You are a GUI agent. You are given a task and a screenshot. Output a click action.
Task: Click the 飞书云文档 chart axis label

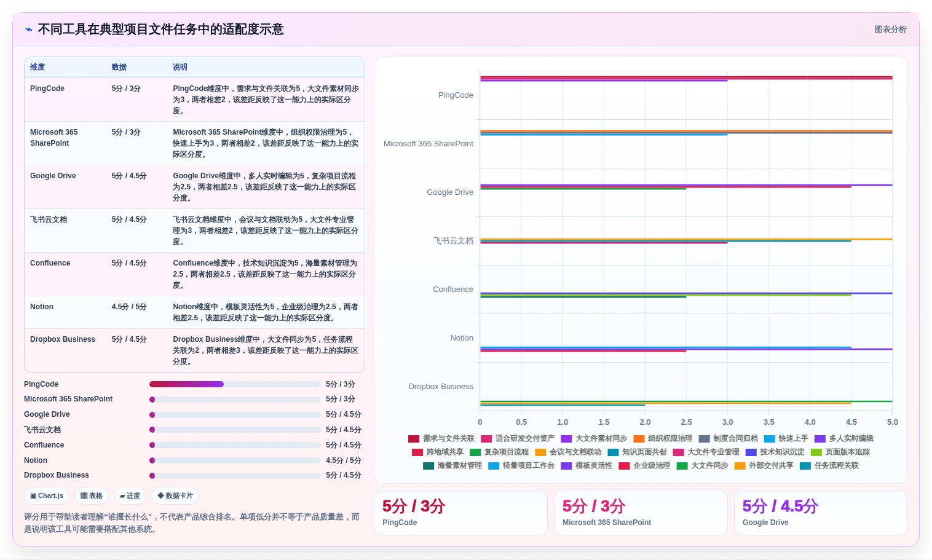point(454,241)
